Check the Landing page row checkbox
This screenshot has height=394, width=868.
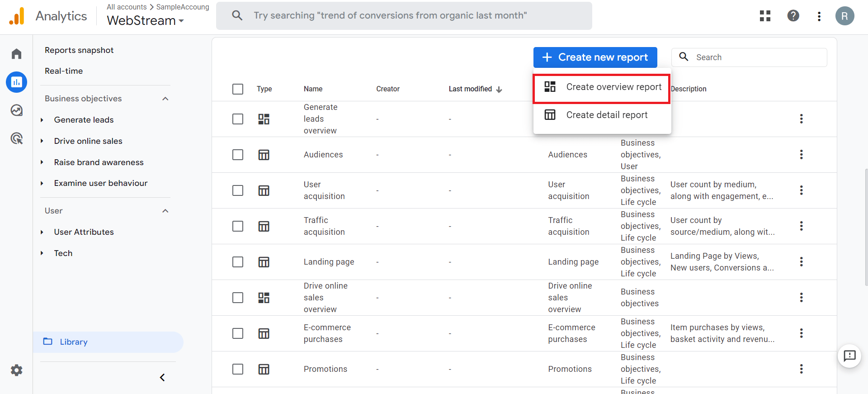click(x=238, y=262)
